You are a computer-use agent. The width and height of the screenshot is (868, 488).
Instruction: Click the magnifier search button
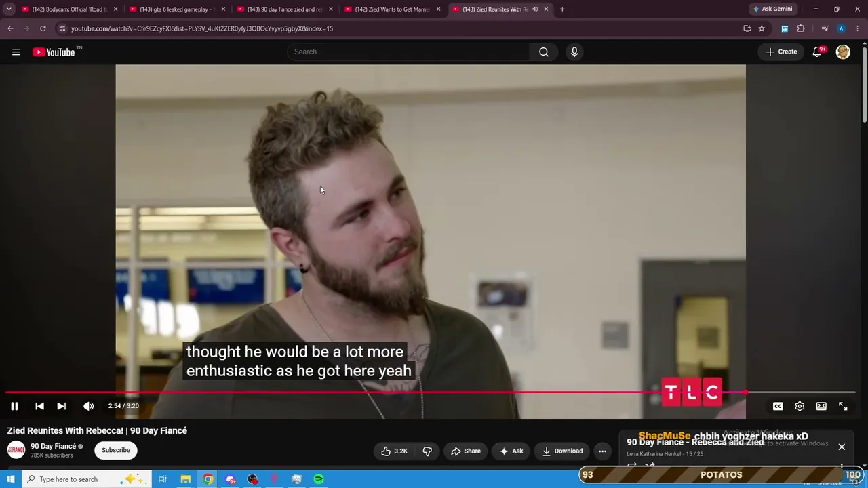(x=544, y=52)
